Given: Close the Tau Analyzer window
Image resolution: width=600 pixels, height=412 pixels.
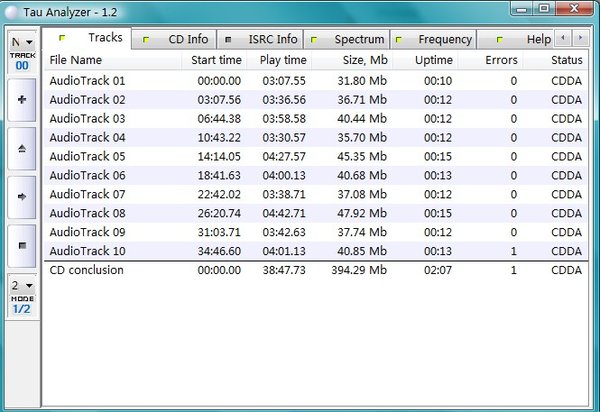Looking at the screenshot, I should tap(574, 8).
